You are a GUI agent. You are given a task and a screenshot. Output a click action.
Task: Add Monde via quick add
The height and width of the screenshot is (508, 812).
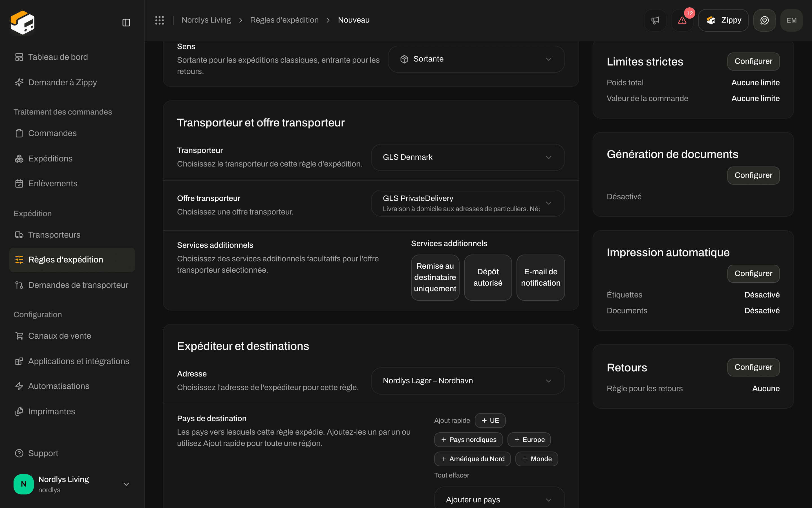point(537,459)
